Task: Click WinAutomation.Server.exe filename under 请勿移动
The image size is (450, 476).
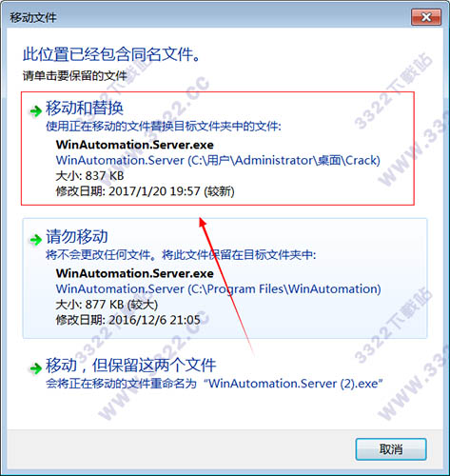Action: click(x=135, y=273)
